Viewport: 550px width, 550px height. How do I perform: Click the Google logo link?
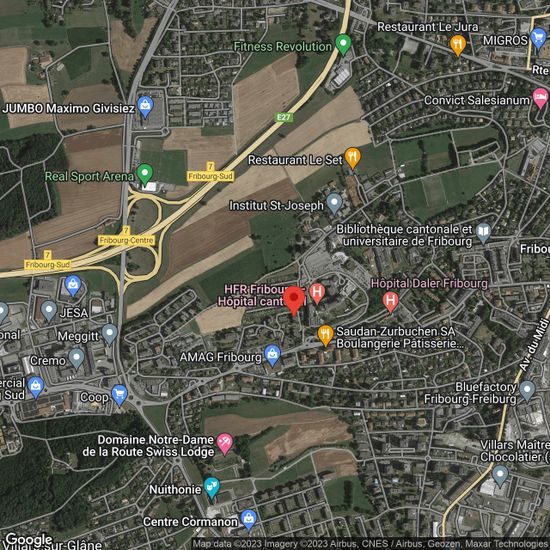pyautogui.click(x=29, y=539)
